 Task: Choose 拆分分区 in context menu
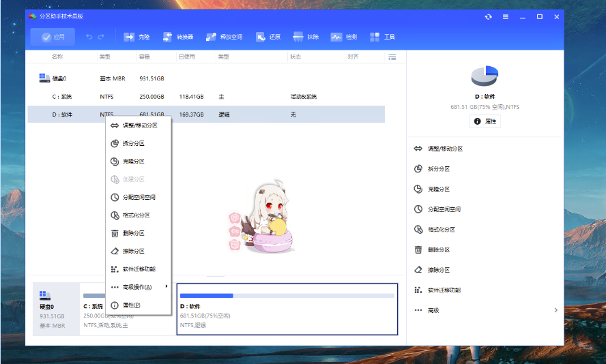[139, 144]
